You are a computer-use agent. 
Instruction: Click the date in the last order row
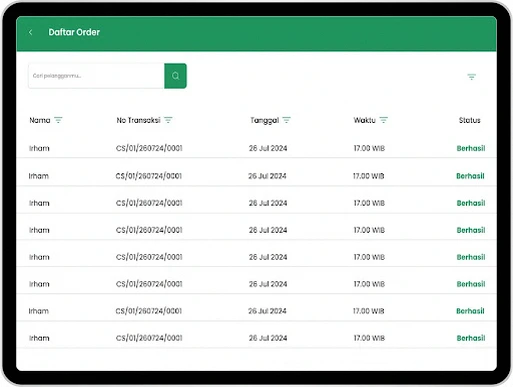[x=268, y=338]
